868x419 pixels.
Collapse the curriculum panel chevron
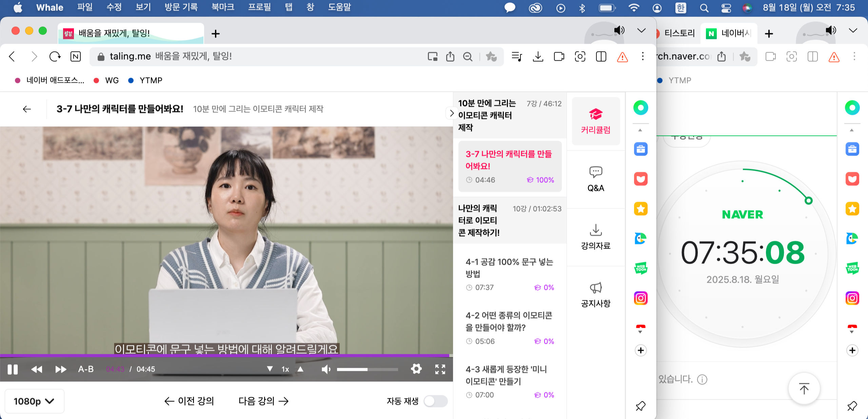(x=451, y=113)
